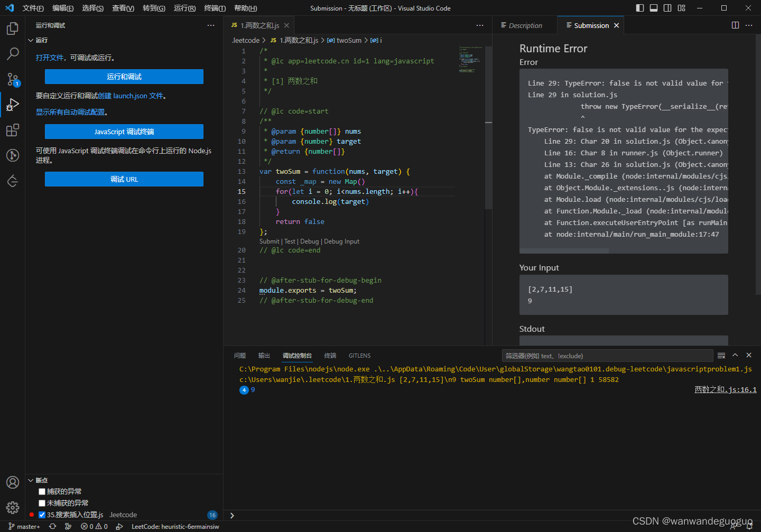The image size is (761, 532).
Task: Toggle secondary side bar layout icon
Action: (667, 8)
